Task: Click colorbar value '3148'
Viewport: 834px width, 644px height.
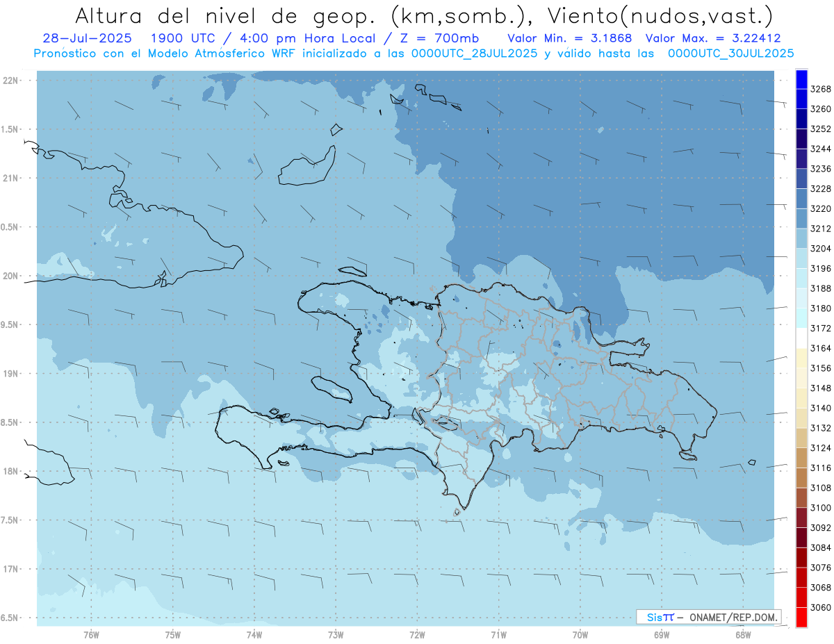Action: [x=821, y=388]
